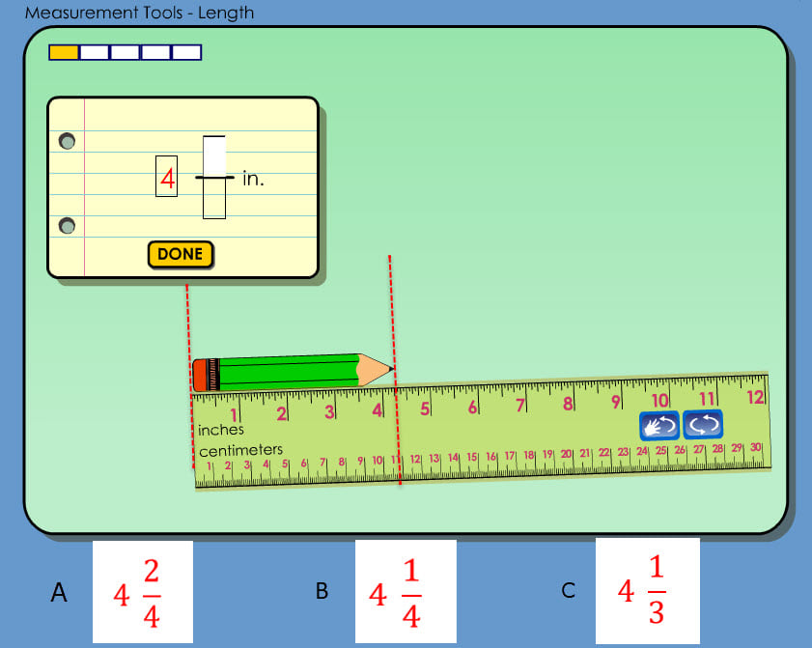Click the 'Measurement Tools - Length' title
Viewport: 812px width, 648px height.
pyautogui.click(x=140, y=13)
